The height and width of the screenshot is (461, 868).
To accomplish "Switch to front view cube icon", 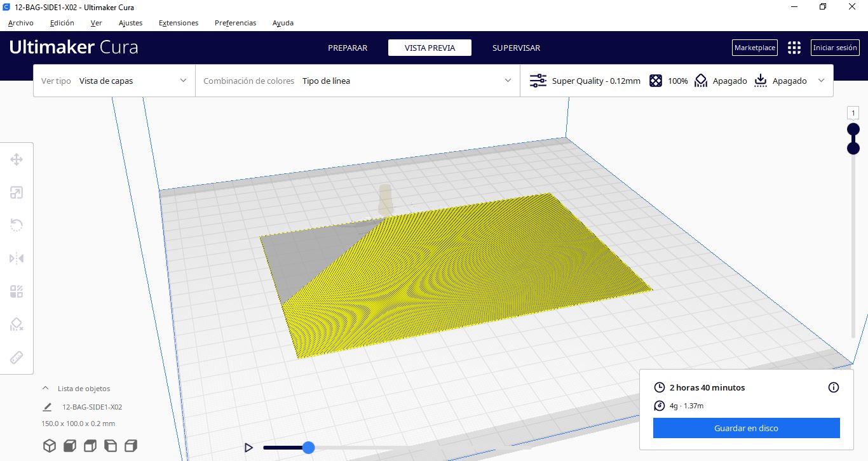I will [70, 446].
